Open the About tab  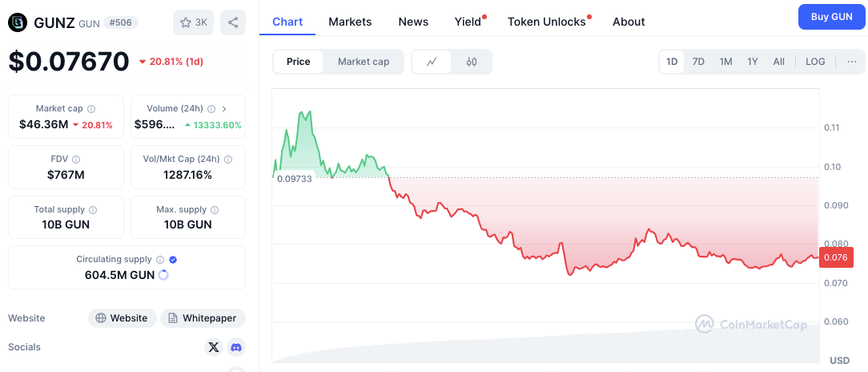point(629,22)
